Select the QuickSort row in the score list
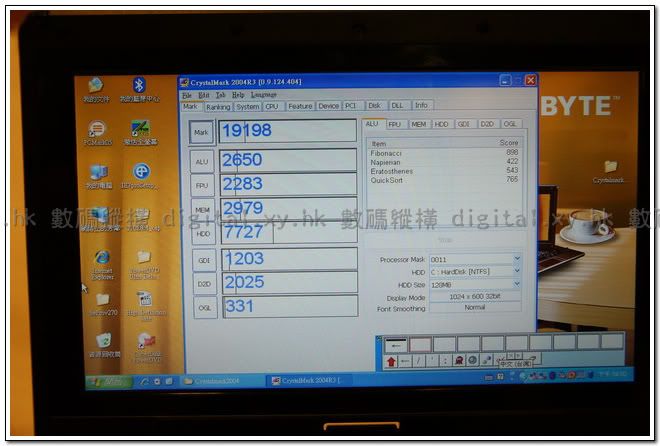 click(444, 180)
